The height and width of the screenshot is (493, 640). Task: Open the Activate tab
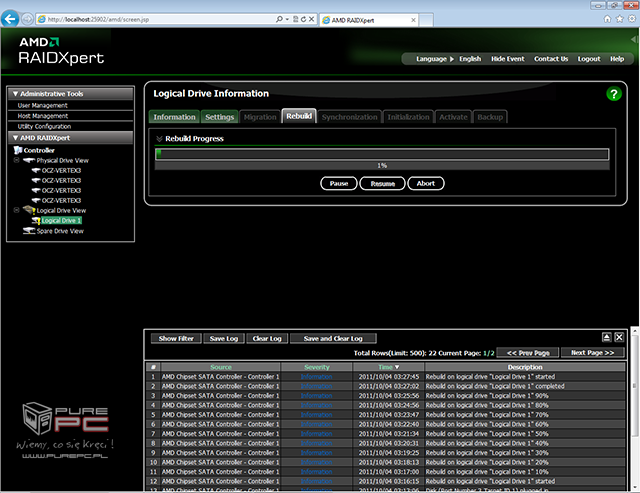[453, 117]
